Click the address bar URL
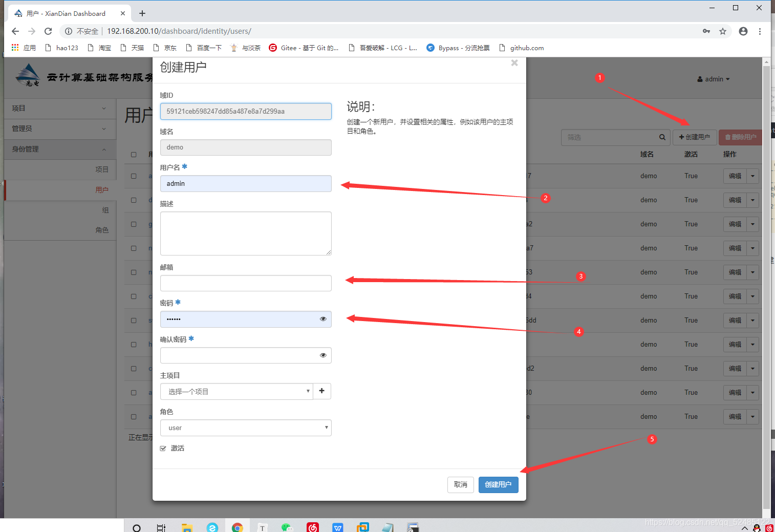This screenshot has height=532, width=775. pos(179,31)
